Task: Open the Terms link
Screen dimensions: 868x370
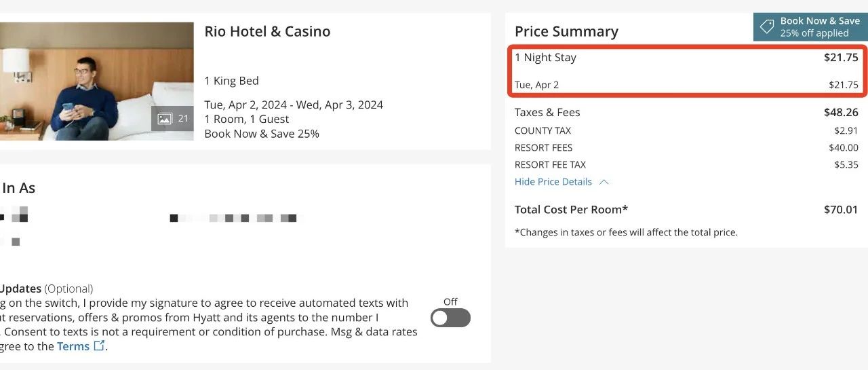Action: click(x=73, y=346)
